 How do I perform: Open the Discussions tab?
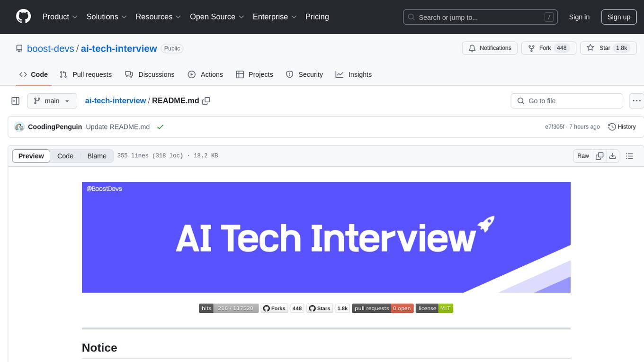(150, 74)
